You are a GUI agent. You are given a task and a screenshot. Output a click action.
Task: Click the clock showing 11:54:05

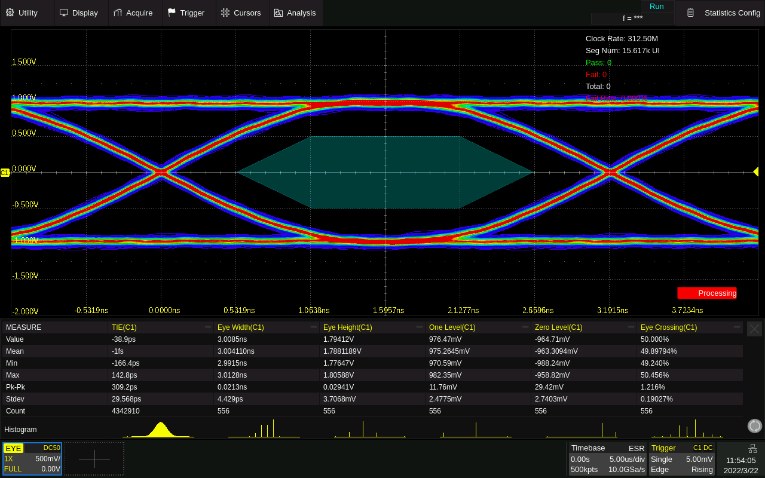[x=741, y=460]
